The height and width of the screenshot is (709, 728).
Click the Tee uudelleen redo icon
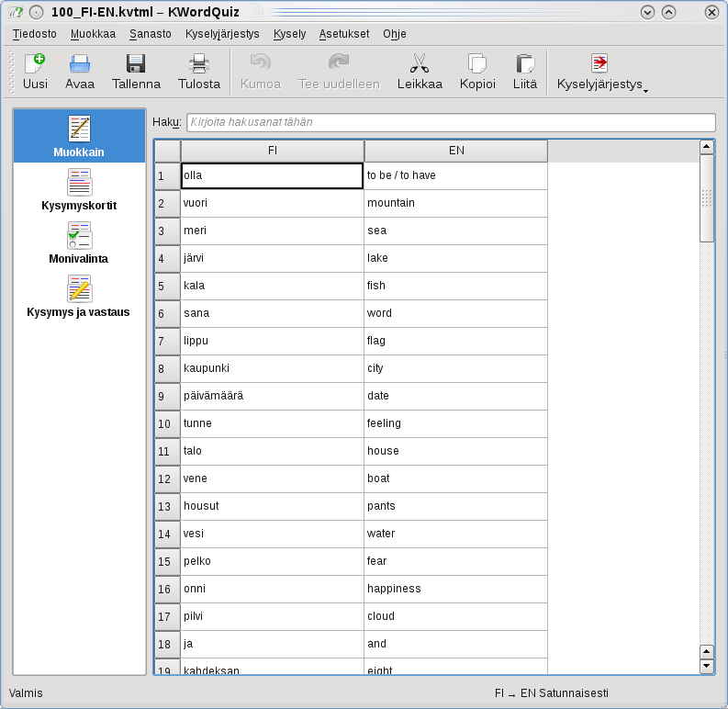click(339, 63)
